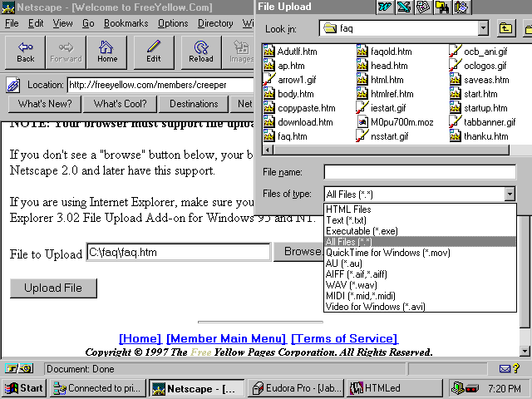The height and width of the screenshot is (399, 532).
Task: Click the pencil and notepad shortcut icon
Action: 461,7
